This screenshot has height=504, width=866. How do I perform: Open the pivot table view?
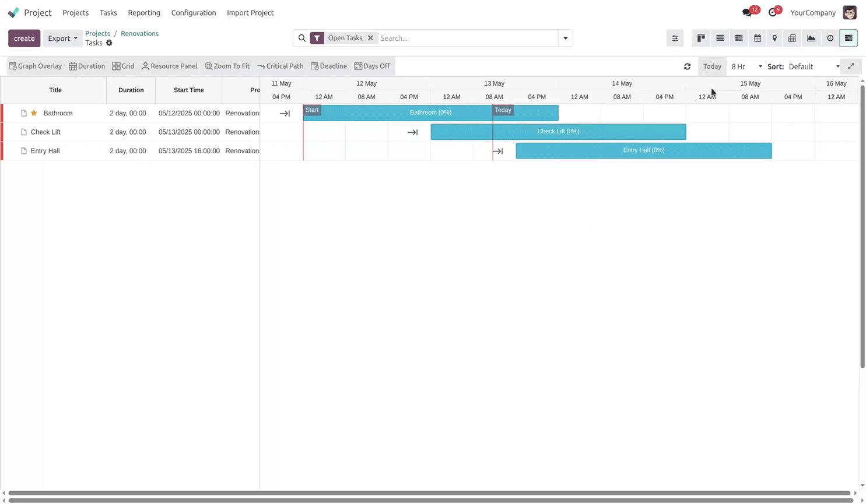(x=792, y=38)
